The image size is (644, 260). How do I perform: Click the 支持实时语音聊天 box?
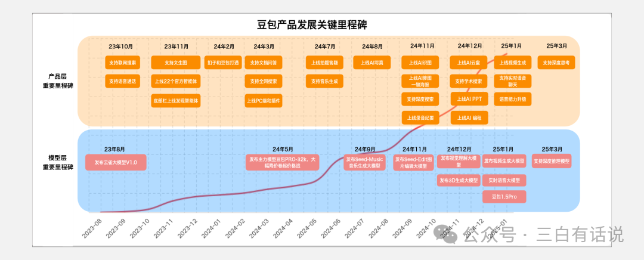click(513, 81)
